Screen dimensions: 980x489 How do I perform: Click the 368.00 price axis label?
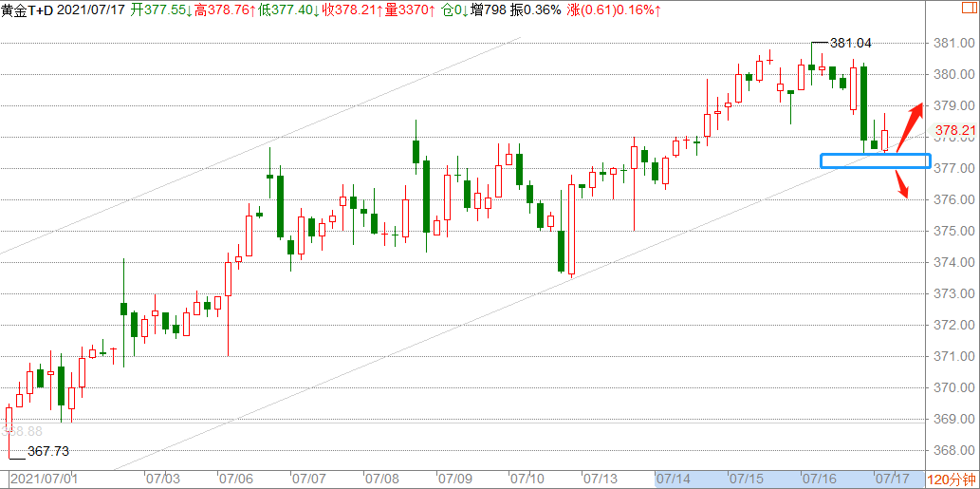click(952, 450)
